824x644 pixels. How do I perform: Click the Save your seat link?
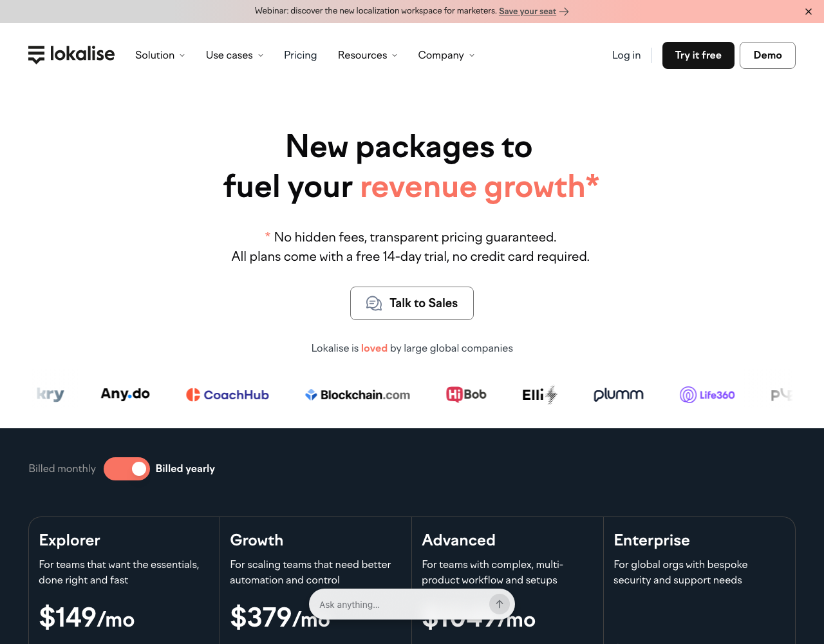tap(527, 11)
